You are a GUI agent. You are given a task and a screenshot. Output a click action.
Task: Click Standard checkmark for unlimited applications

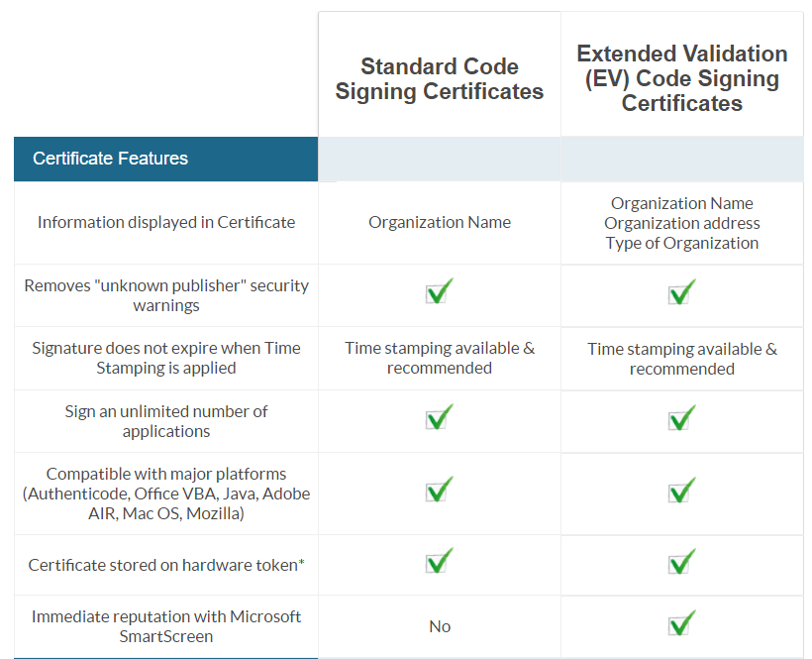(440, 417)
